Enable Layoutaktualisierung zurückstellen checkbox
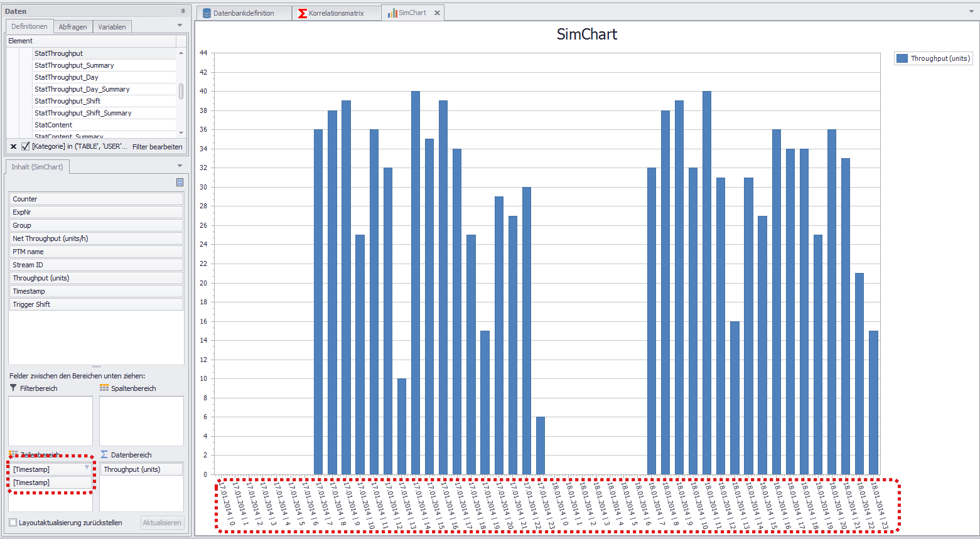This screenshot has height=539, width=980. 13,523
